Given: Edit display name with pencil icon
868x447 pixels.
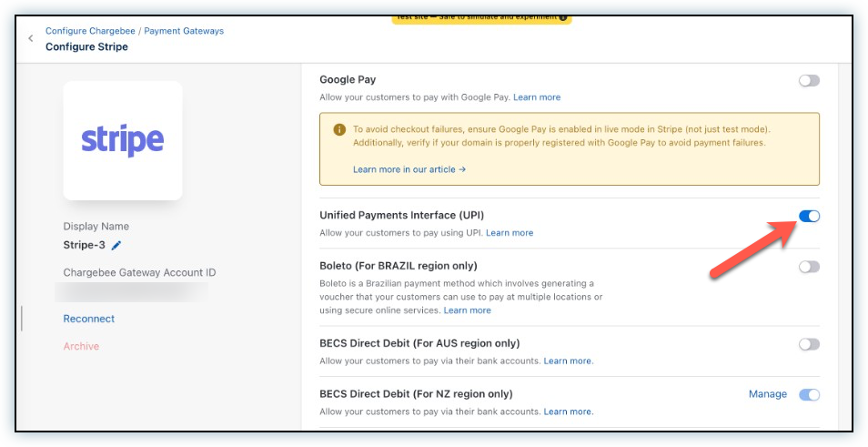Looking at the screenshot, I should click(x=116, y=246).
